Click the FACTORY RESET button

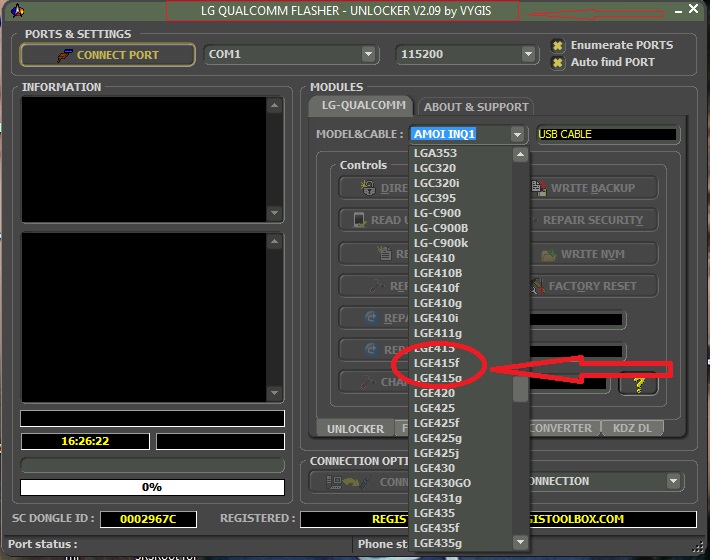[x=594, y=286]
